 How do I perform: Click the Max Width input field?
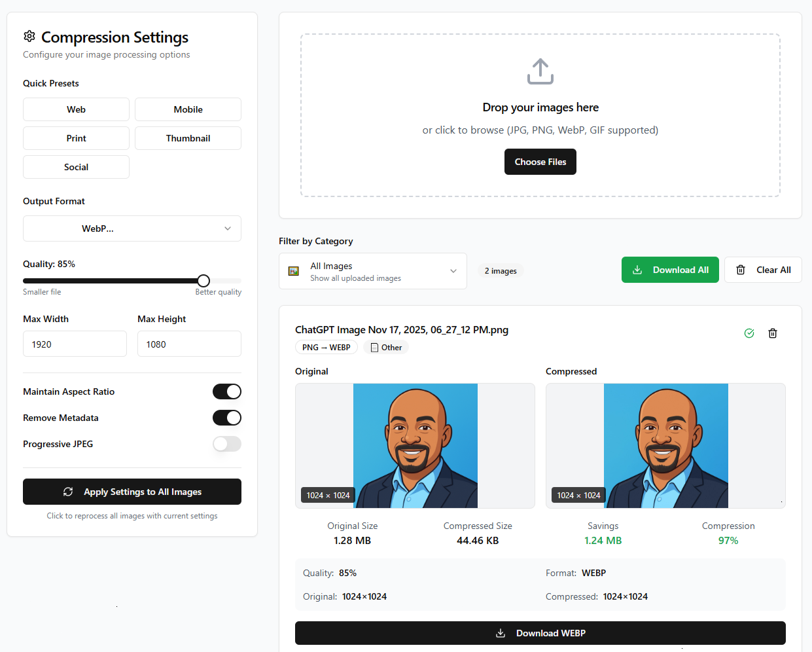tap(75, 344)
